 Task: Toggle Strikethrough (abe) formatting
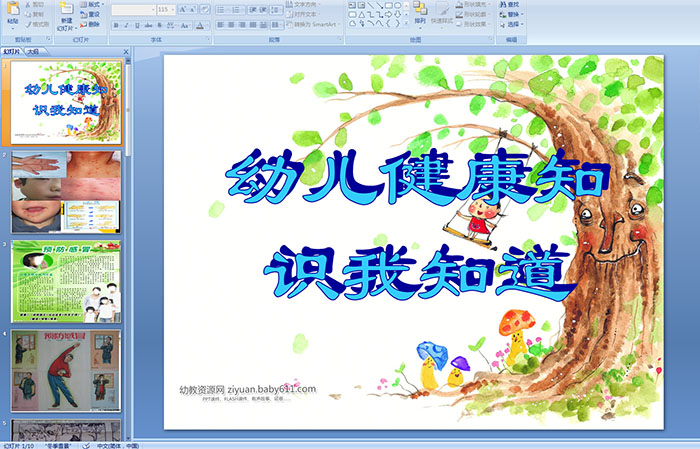click(x=148, y=25)
